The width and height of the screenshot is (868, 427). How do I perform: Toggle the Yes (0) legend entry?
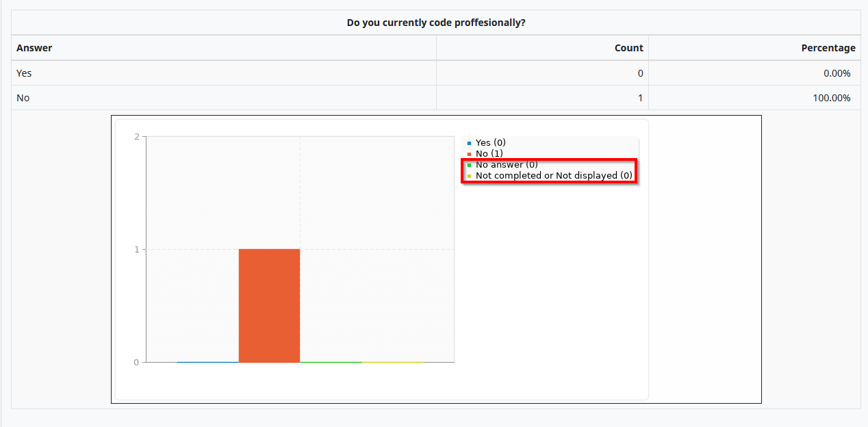(490, 142)
